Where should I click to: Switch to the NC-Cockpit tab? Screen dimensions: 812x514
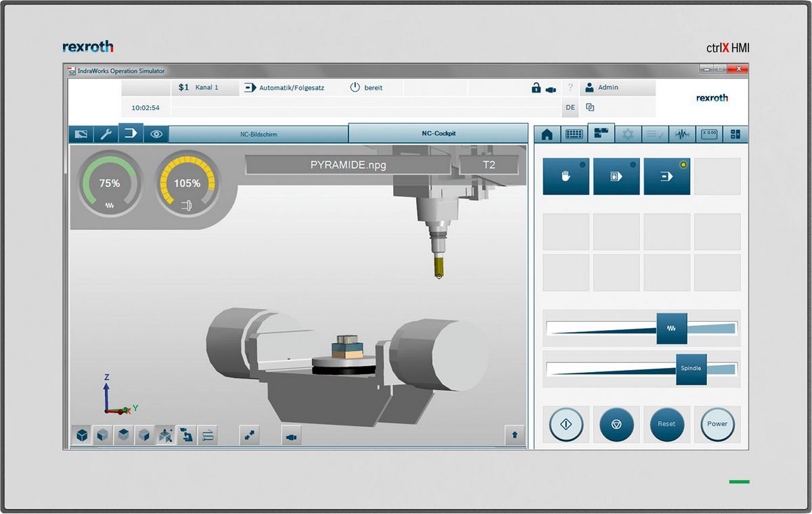point(438,133)
